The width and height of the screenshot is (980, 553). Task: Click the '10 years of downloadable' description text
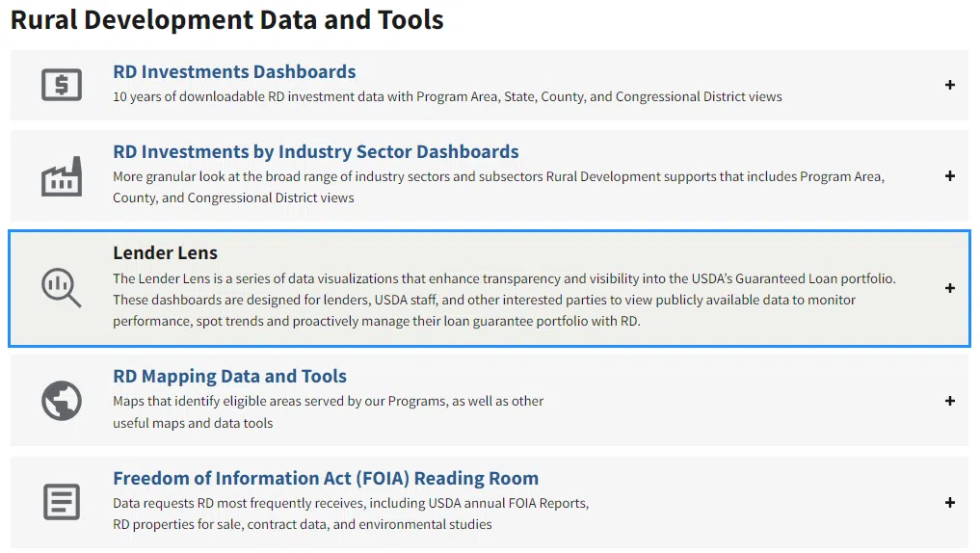(447, 96)
